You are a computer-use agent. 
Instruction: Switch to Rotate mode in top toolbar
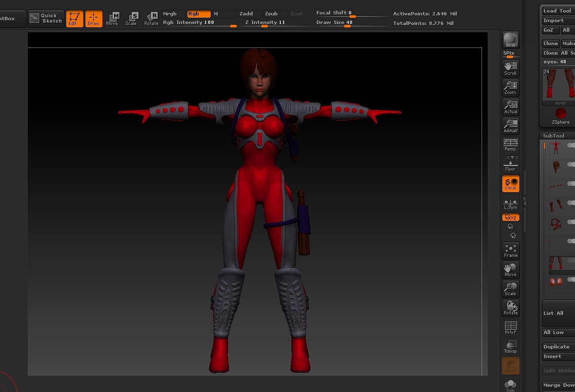coord(151,19)
